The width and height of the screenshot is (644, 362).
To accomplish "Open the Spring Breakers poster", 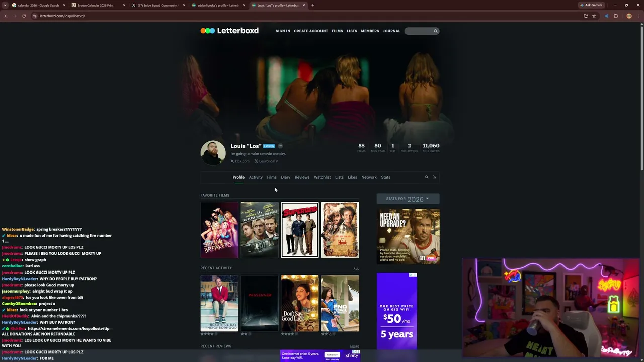I will [219, 230].
